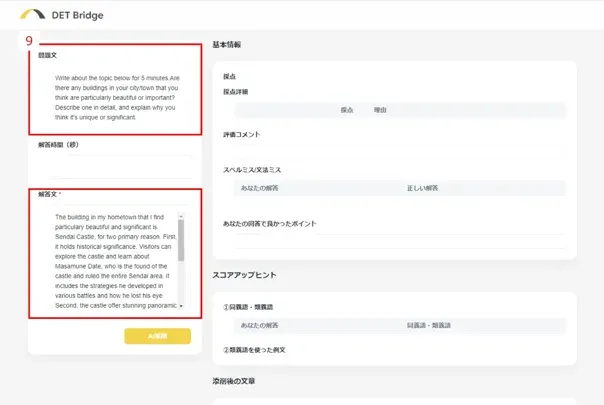This screenshot has height=405, width=604.
Task: Click the スペルミス/文法ミス label
Action: pyautogui.click(x=252, y=170)
